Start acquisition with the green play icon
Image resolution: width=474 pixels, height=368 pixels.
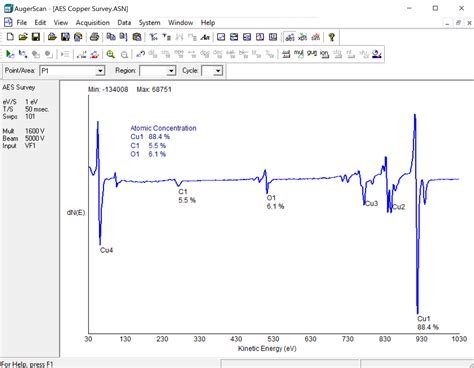pyautogui.click(x=10, y=54)
